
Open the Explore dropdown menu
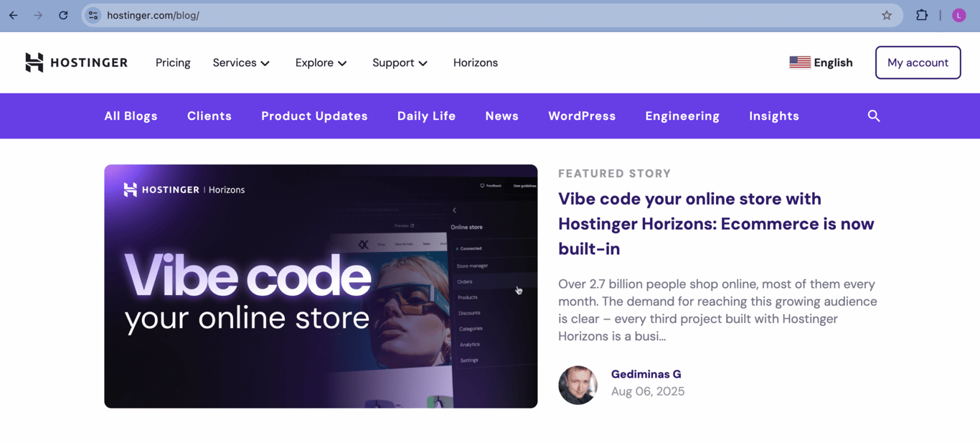321,62
